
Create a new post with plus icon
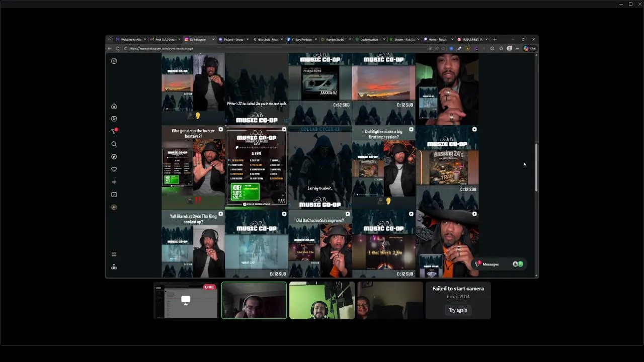[x=114, y=182]
